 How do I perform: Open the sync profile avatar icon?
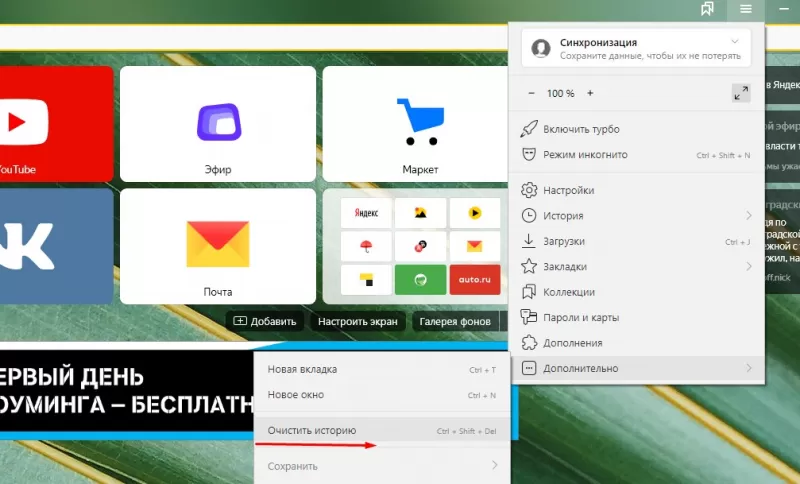(x=541, y=48)
